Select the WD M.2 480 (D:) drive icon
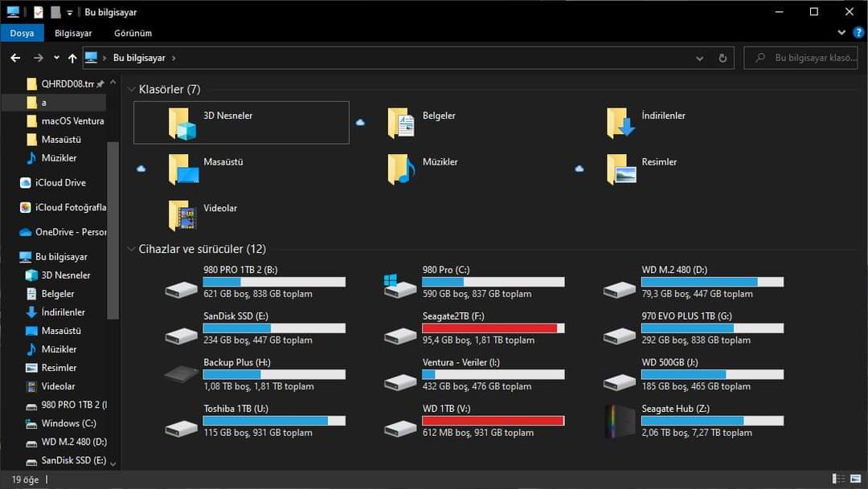The width and height of the screenshot is (868, 489). (x=620, y=290)
